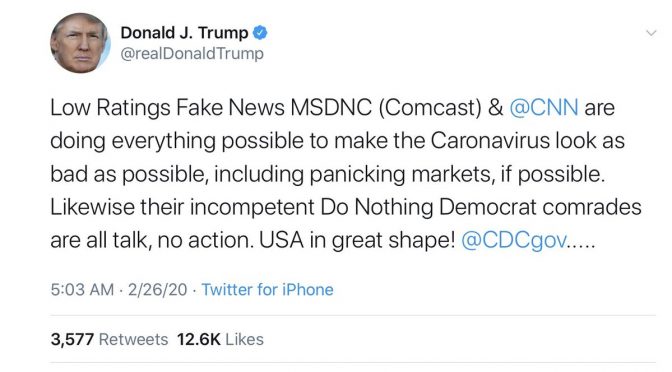Image resolution: width=672 pixels, height=372 pixels.
Task: Click the word Caronavirus in tweet
Action: 490,141
